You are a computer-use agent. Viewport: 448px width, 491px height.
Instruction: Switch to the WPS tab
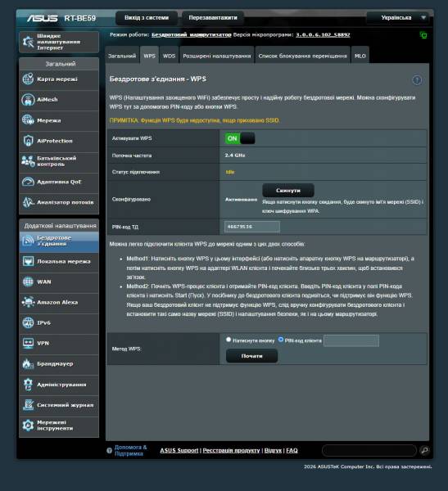tap(149, 56)
